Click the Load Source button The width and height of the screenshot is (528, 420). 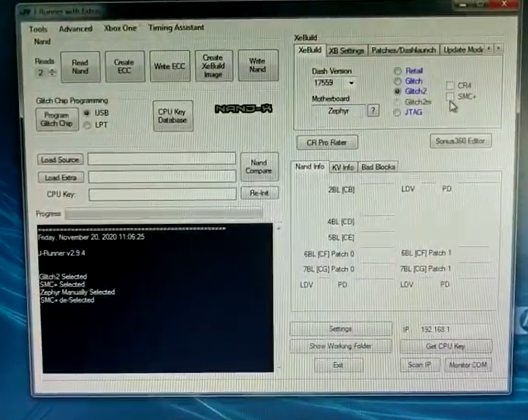click(x=60, y=160)
